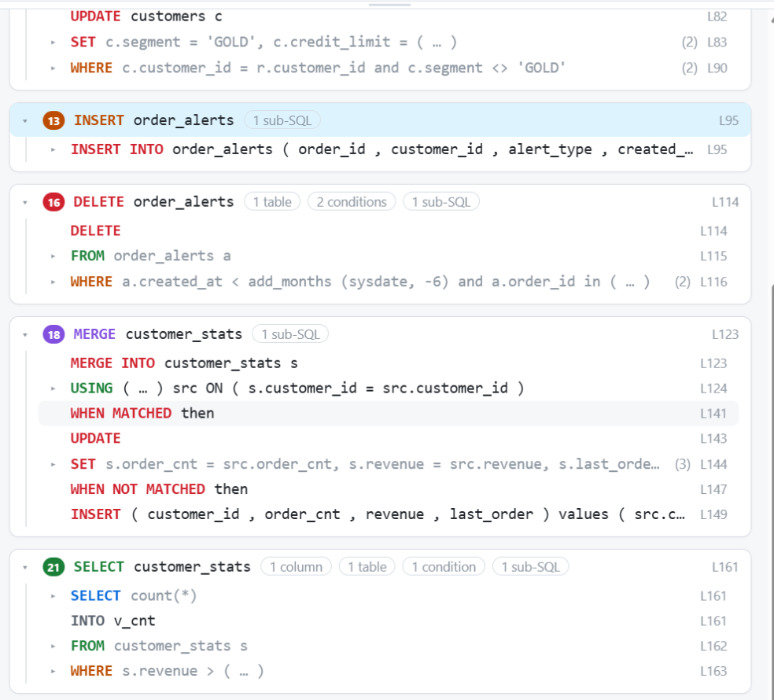
Task: Click the green 21 badge on SELECT customer_stats
Action: (x=53, y=567)
